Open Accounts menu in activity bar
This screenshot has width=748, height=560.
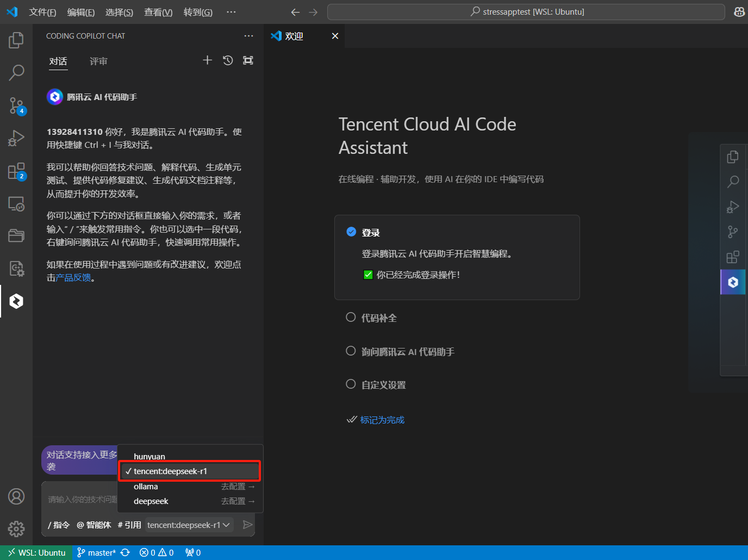[x=16, y=496]
